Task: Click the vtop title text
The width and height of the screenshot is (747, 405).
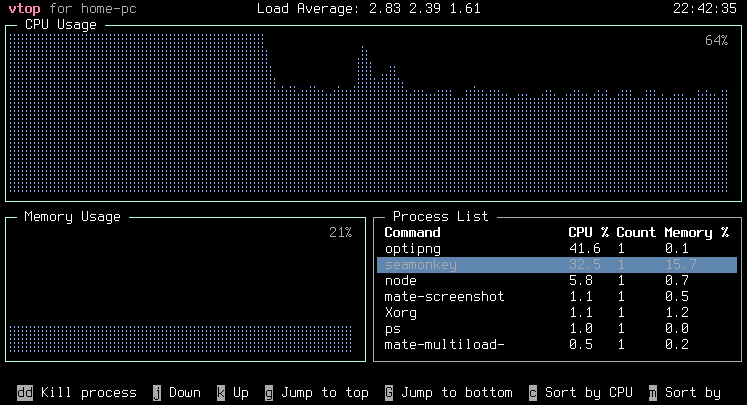Action: (x=24, y=9)
